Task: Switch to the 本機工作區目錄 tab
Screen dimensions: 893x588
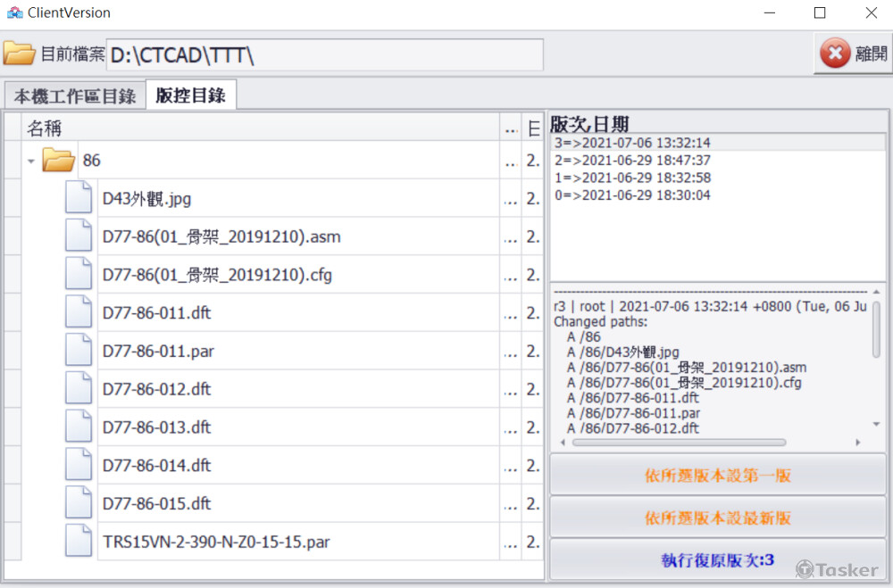Action: coord(74,96)
